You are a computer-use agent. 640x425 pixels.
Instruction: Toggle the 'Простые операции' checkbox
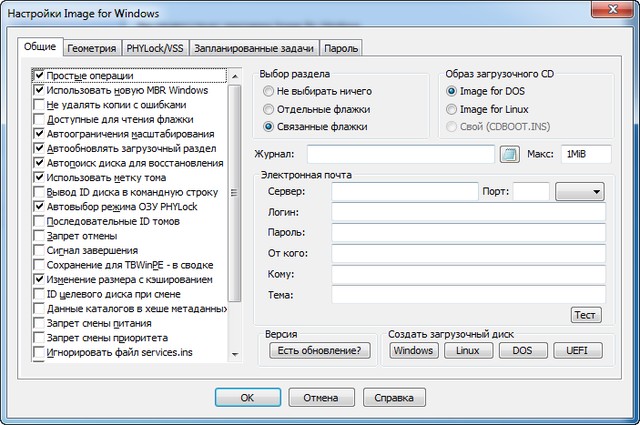(40, 76)
